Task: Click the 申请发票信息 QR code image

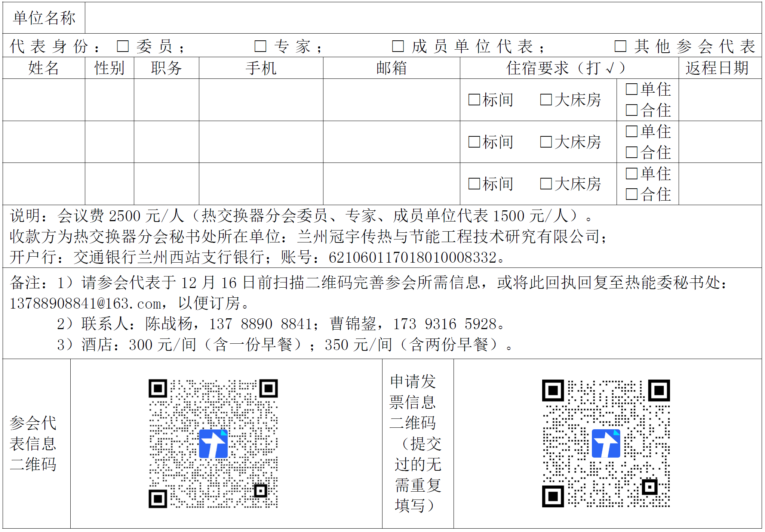Action: pyautogui.click(x=606, y=443)
